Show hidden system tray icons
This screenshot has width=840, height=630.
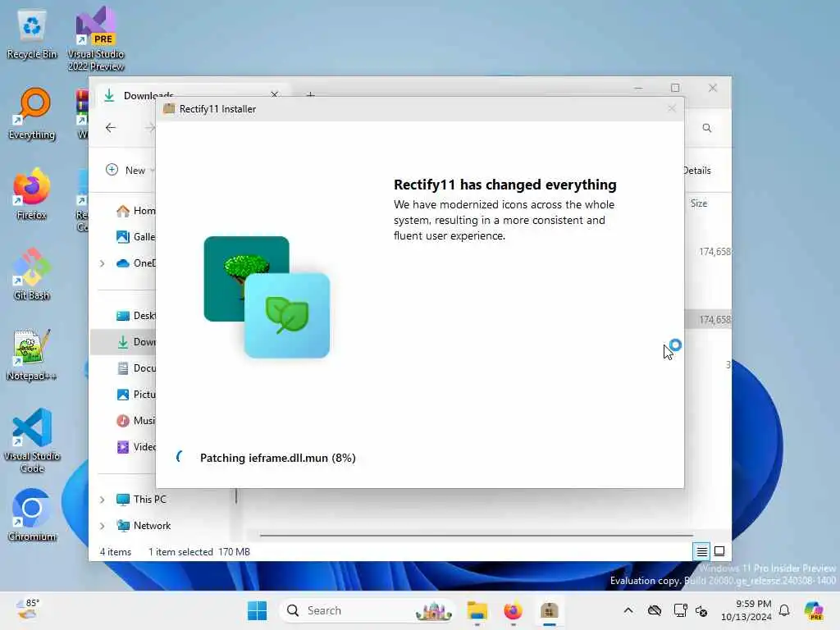(x=628, y=610)
